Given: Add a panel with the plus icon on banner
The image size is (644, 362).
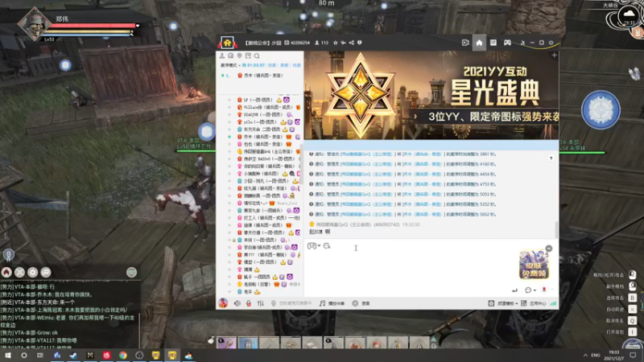Looking at the screenshot, I should 554,55.
